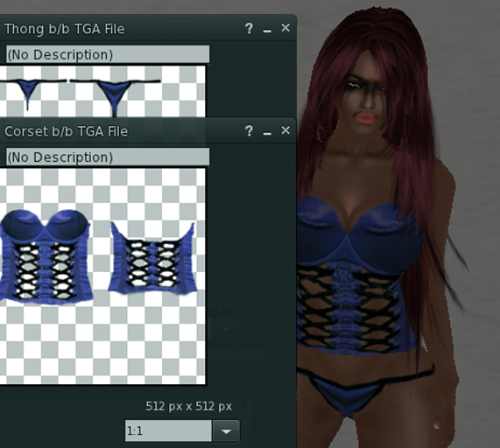Screen dimensions: 500x448
Task: Close the Corset b/b TGA File window
Action: 285,130
